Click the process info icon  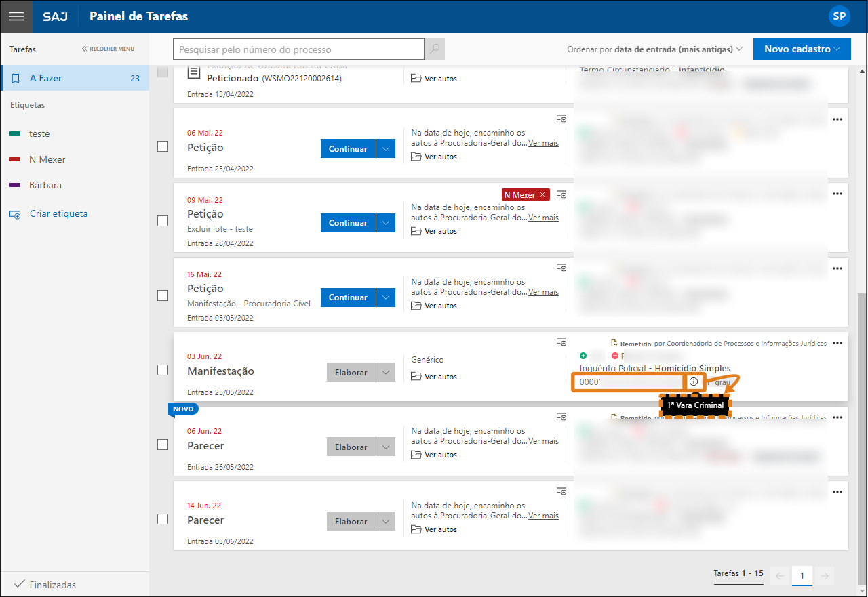tap(693, 382)
